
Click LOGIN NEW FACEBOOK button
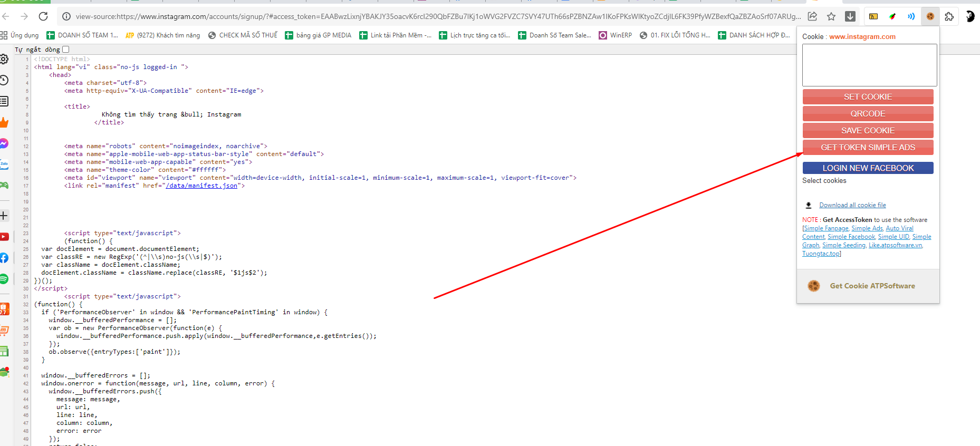(868, 168)
